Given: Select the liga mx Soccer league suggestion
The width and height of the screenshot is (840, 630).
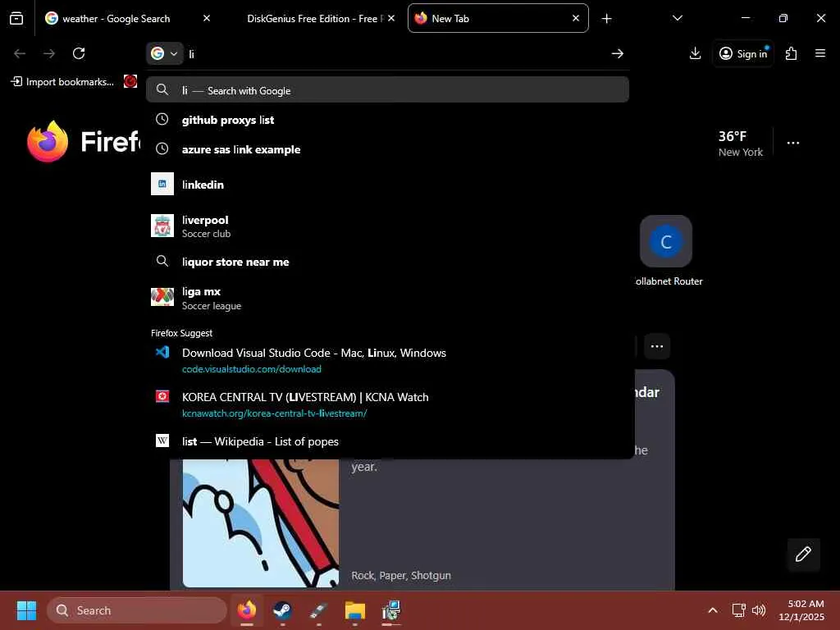Looking at the screenshot, I should [387, 298].
